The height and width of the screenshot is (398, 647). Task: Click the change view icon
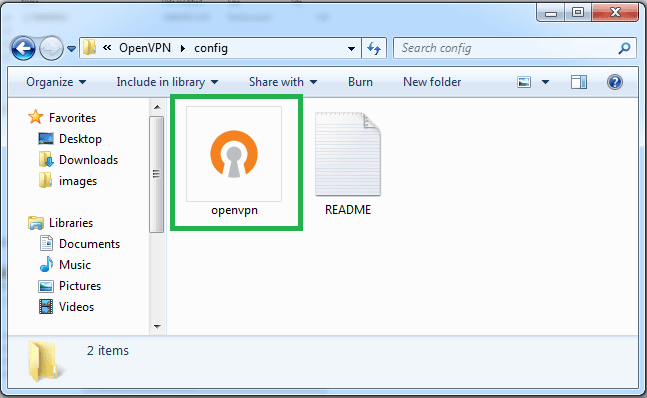[524, 82]
